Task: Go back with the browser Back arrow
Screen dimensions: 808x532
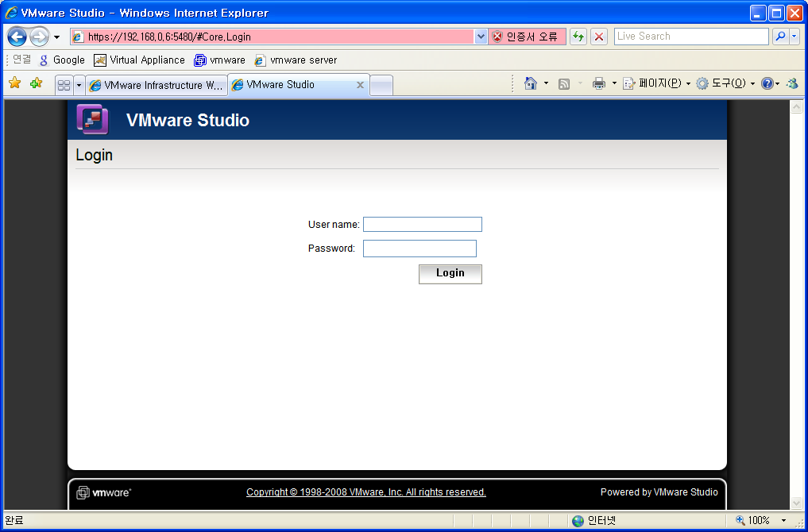Action: click(x=17, y=37)
